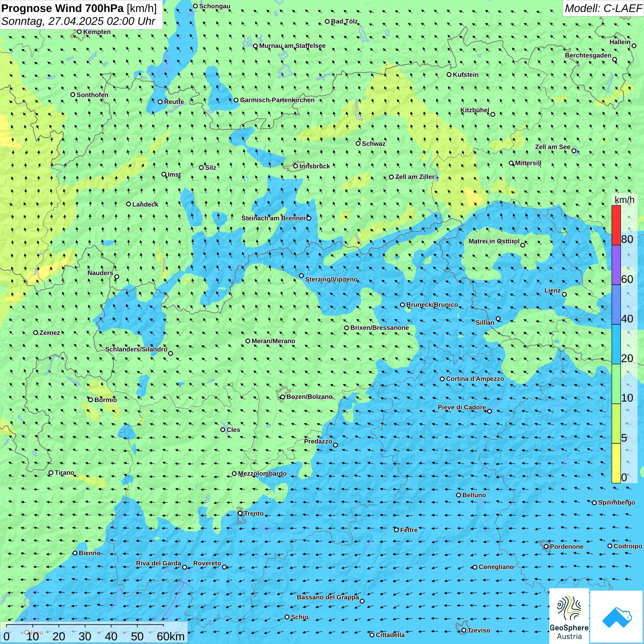Click the Cles city label
The image size is (644, 644).
pos(233,430)
